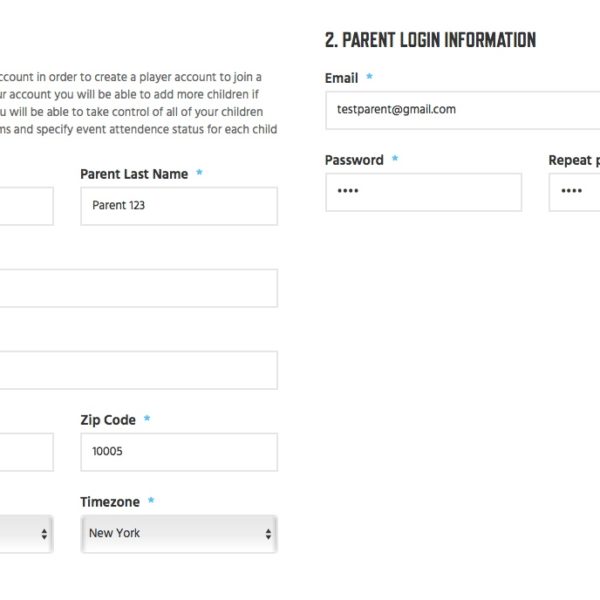The width and height of the screenshot is (600, 600).
Task: Open the Timezone dropdown set to New York
Action: click(x=179, y=534)
